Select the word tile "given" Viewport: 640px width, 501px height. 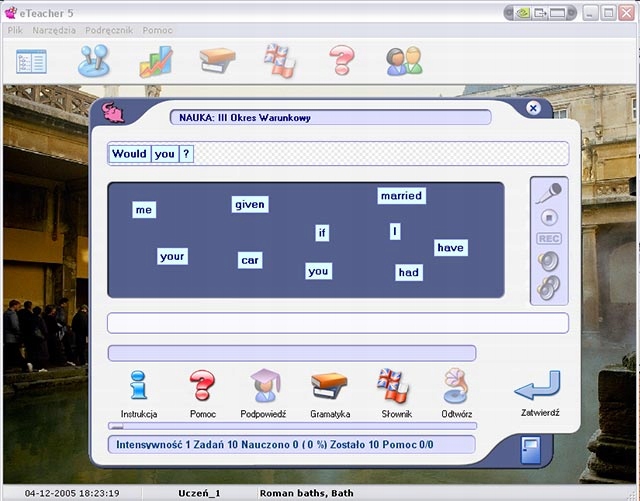coord(250,204)
